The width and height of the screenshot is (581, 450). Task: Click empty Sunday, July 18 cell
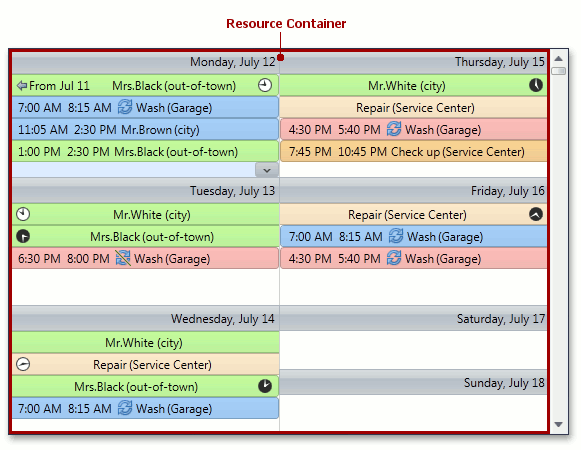pyautogui.click(x=413, y=412)
